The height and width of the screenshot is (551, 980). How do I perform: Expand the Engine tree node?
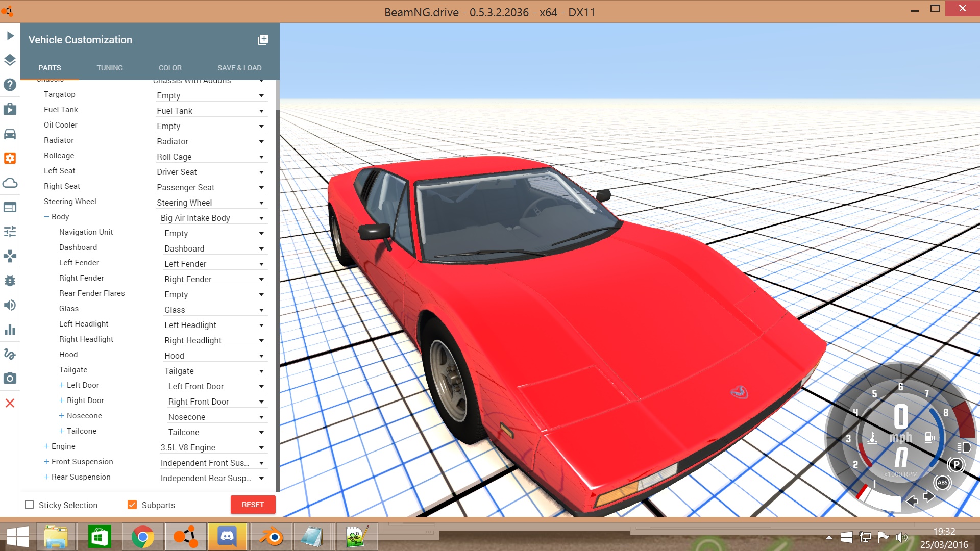tap(46, 446)
